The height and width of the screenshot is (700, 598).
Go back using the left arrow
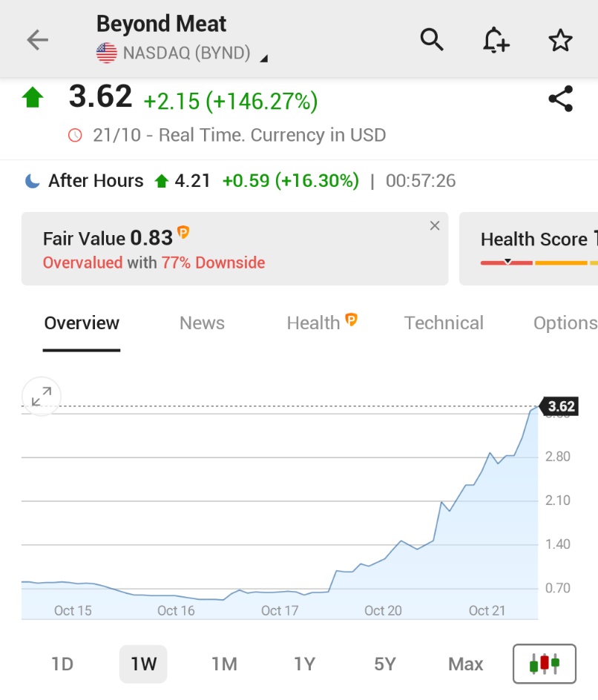tap(38, 40)
